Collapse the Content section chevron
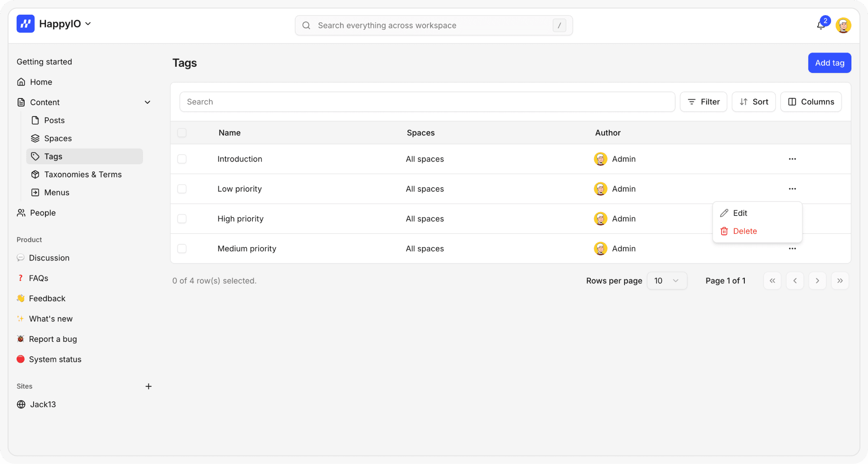Viewport: 868px width, 464px height. coord(147,102)
